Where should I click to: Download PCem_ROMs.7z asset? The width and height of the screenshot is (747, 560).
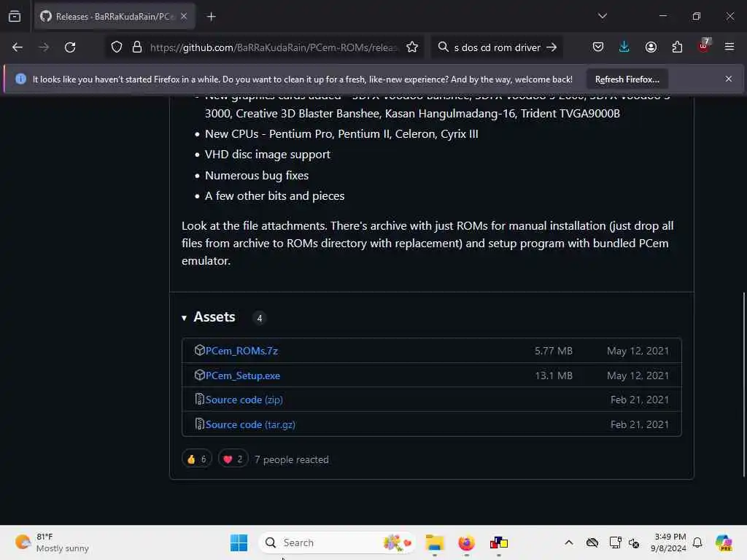pos(241,351)
